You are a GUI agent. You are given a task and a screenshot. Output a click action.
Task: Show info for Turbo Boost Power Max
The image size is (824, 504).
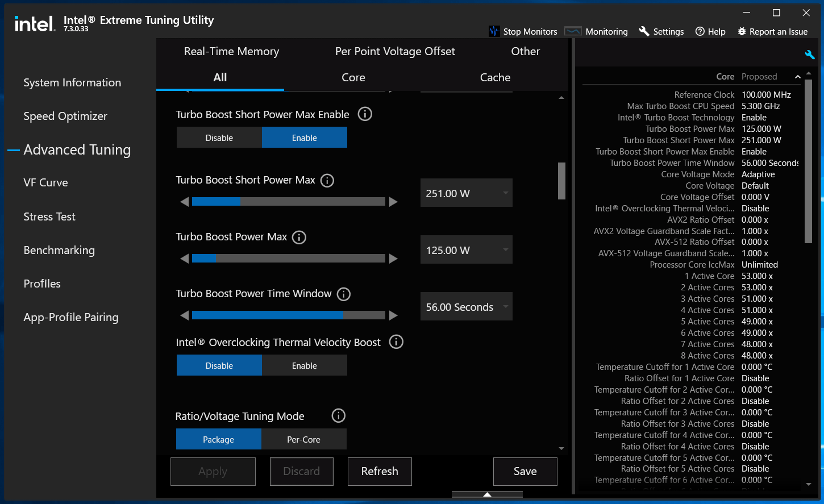tap(299, 238)
